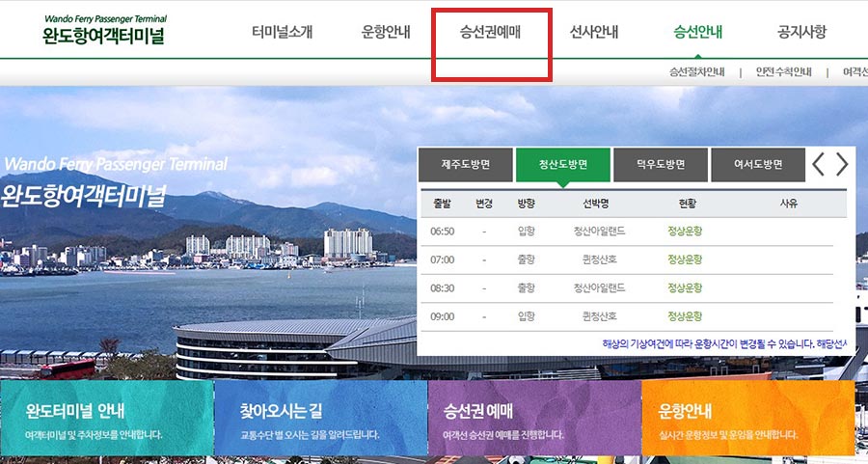Viewport: 868px width, 464px height.
Task: Show previous route tabs with left arrow
Action: pos(818,164)
